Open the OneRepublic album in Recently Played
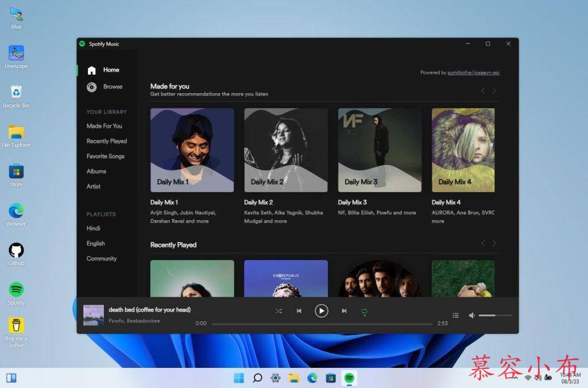Screen dimensions: 588x388 pos(286,278)
